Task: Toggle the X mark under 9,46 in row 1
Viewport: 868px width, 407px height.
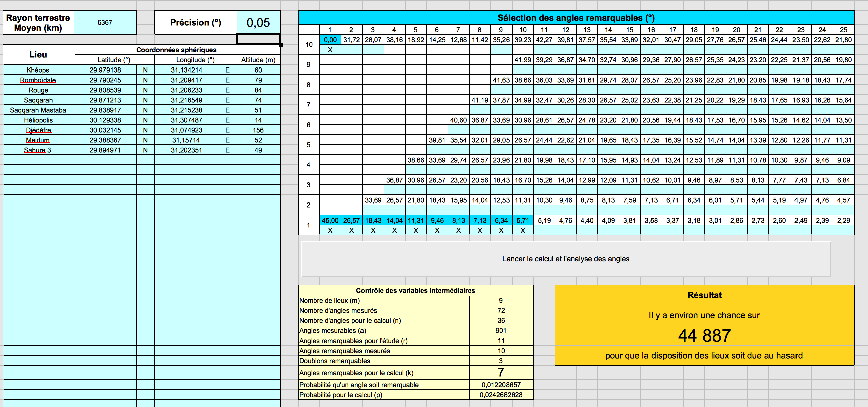Action: (x=437, y=231)
